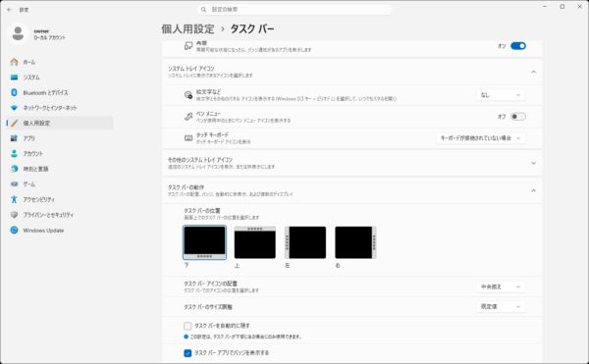The width and height of the screenshot is (589, 364).
Task: Click the 個人用設定 paintbrush icon
Action: point(14,123)
